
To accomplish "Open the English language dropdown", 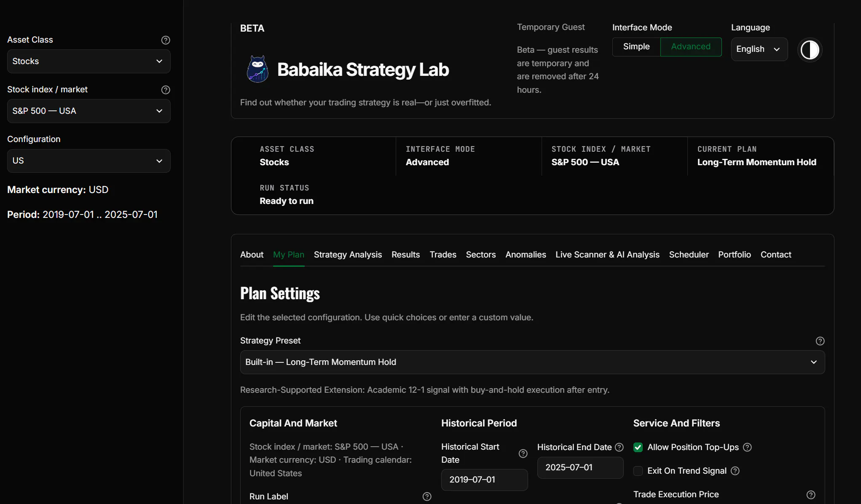I will point(759,49).
